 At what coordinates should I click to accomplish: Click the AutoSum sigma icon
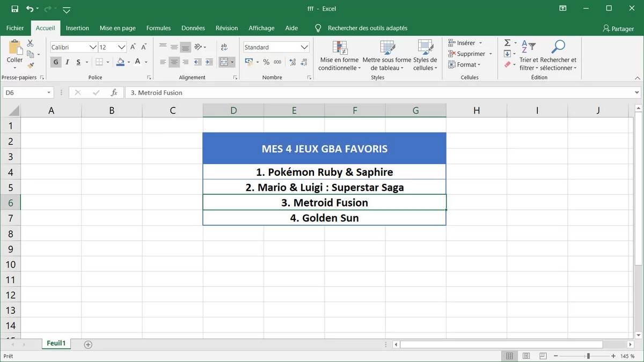coord(507,43)
